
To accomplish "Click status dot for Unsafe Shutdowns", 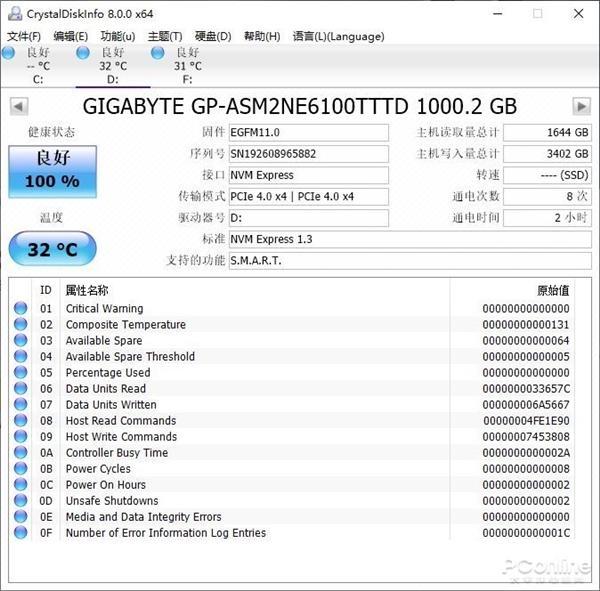I will tap(21, 501).
